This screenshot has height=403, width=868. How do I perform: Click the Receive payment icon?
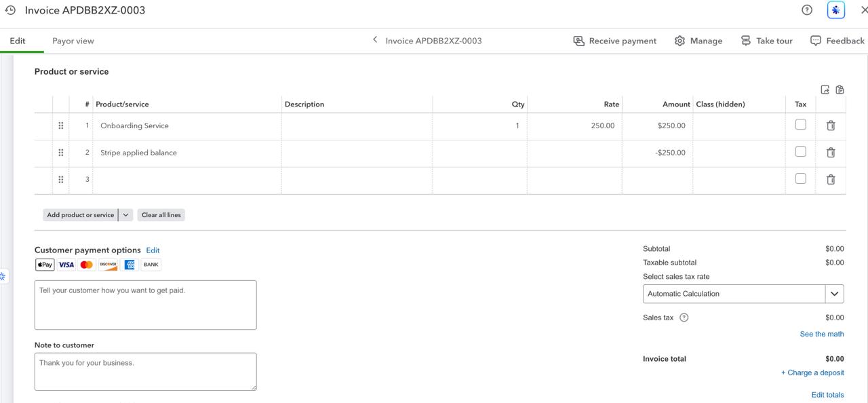click(578, 41)
